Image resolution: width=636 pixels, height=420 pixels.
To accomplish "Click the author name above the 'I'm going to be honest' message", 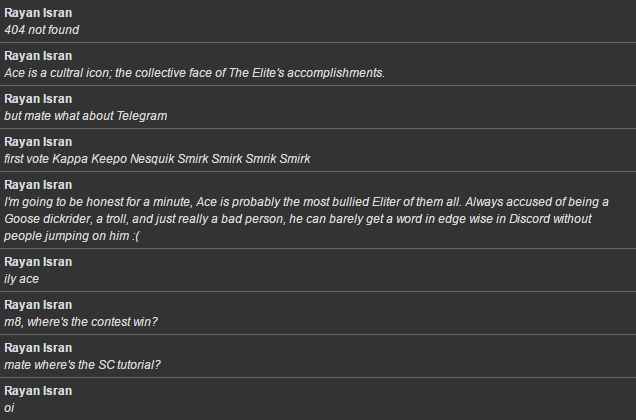I will (x=38, y=185).
